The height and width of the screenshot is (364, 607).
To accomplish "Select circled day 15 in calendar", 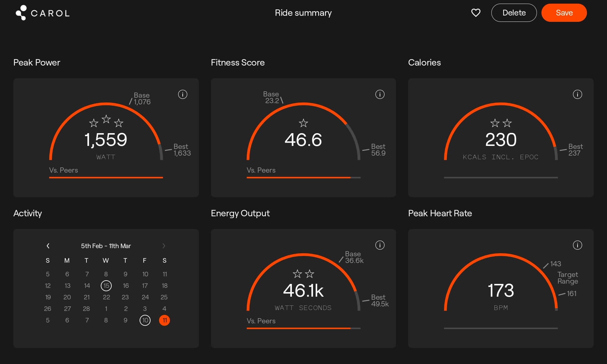I will (x=106, y=286).
